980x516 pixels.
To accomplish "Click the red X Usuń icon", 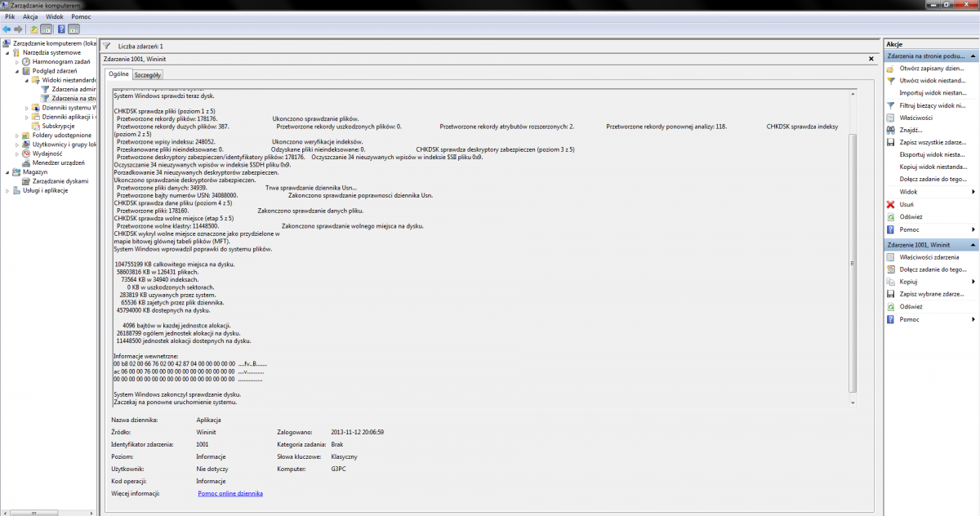I will [891, 204].
